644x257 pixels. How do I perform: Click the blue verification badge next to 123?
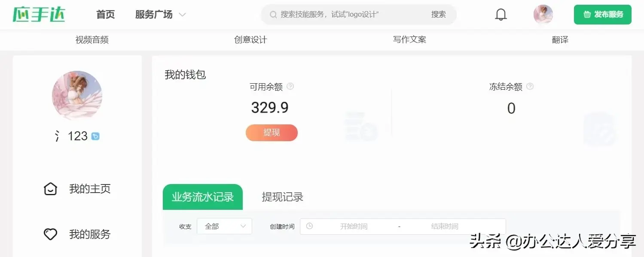point(95,136)
